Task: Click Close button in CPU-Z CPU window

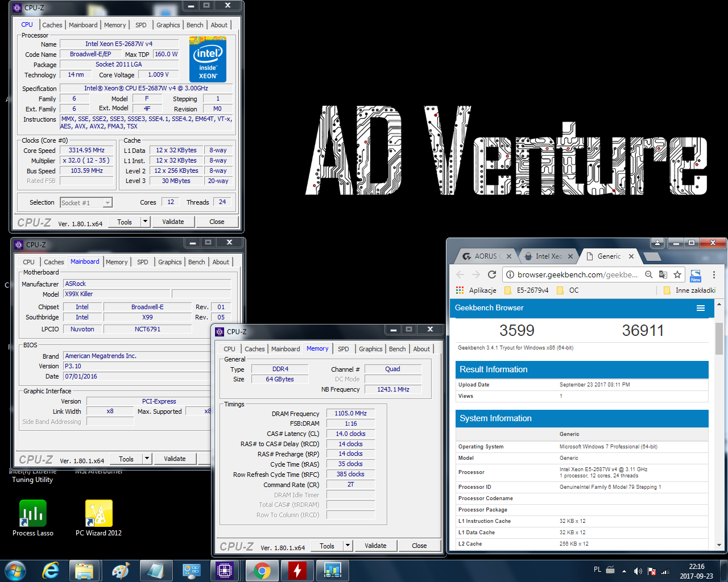Action: [217, 222]
